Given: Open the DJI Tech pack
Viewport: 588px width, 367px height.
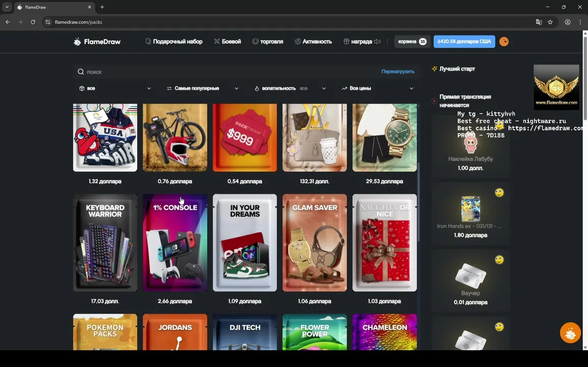Looking at the screenshot, I should click(x=245, y=332).
